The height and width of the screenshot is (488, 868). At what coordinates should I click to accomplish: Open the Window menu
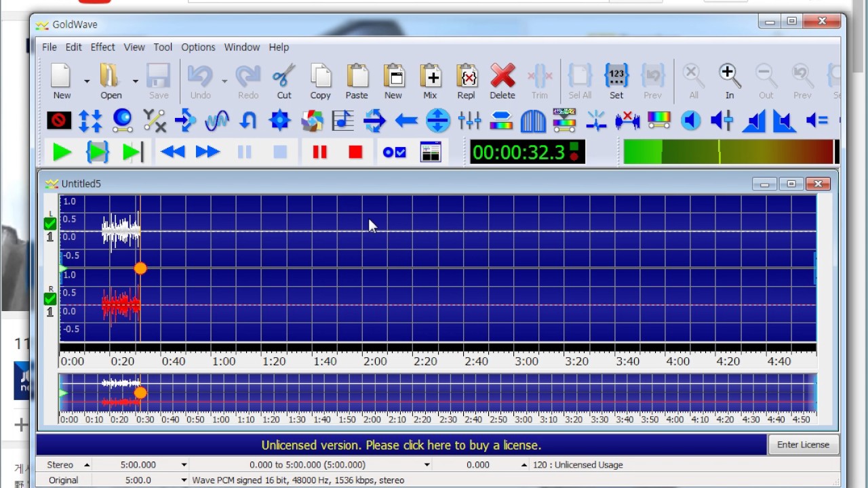coord(241,47)
